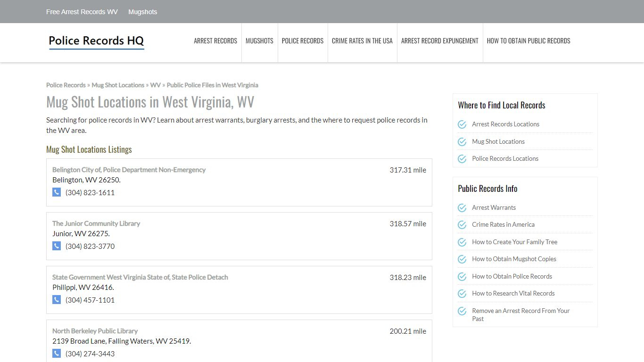Click phone icon beside (304) 823-3770
This screenshot has height=362, width=644.
tap(57, 246)
